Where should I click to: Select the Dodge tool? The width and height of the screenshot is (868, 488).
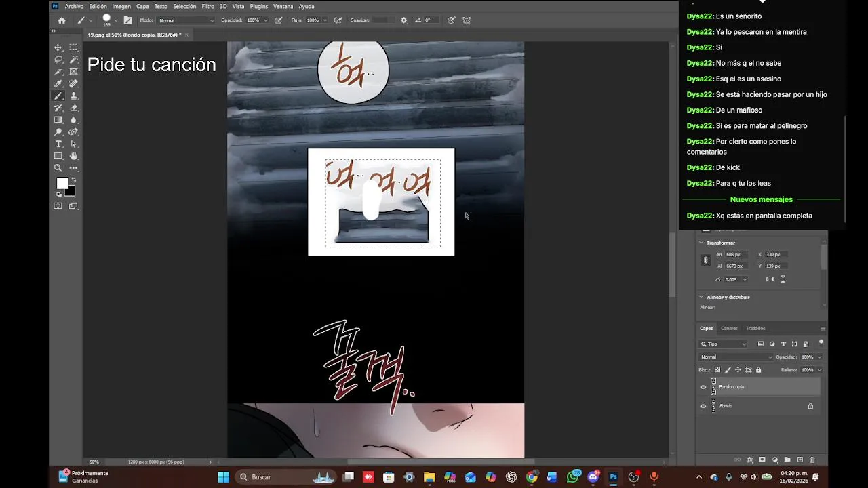[x=58, y=132]
